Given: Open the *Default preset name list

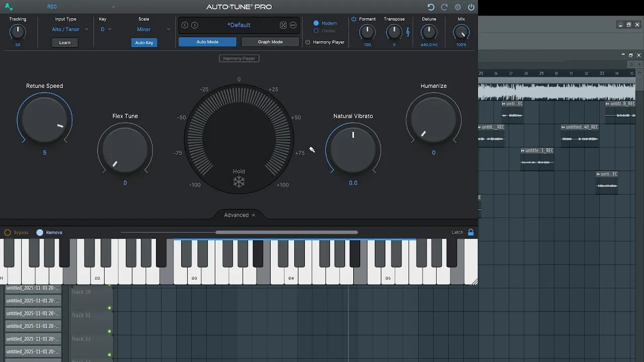Looking at the screenshot, I should click(239, 25).
